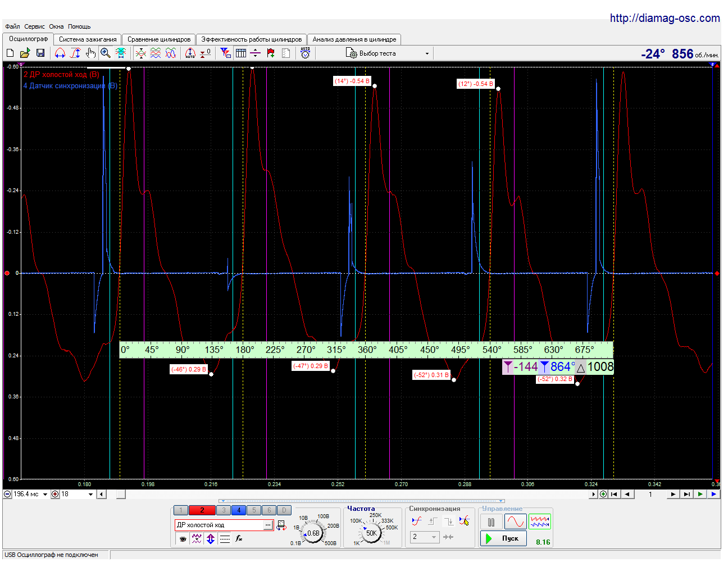Select red channel 2 button

[202, 510]
